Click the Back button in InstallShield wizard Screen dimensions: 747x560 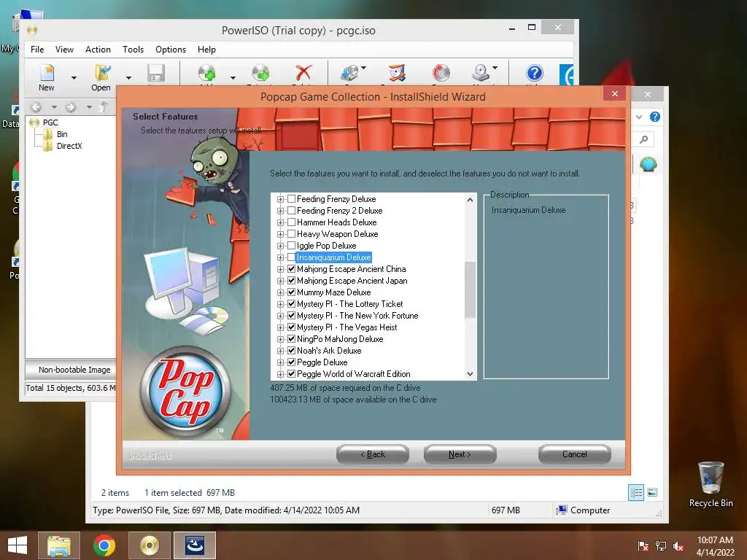373,454
